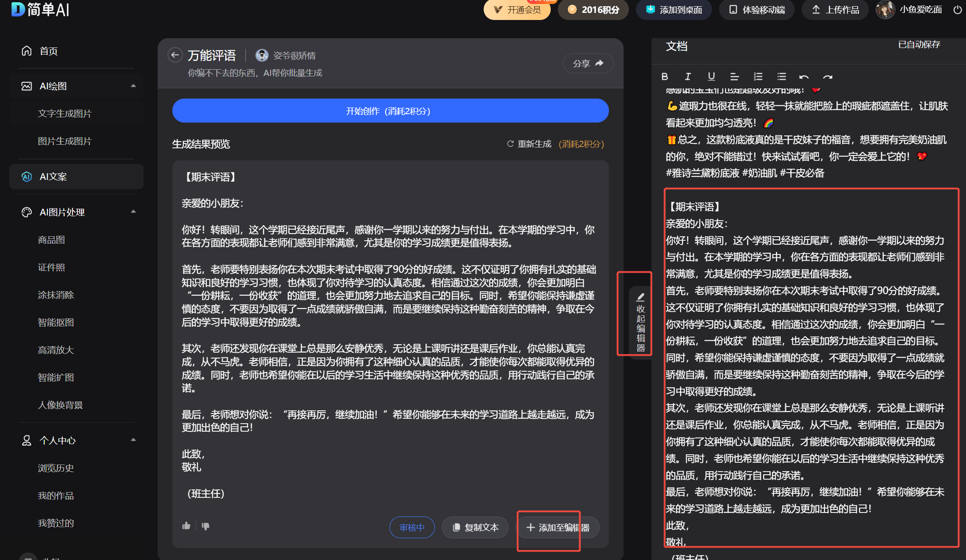
Task: Click the blue 开始创作 button
Action: 390,111
